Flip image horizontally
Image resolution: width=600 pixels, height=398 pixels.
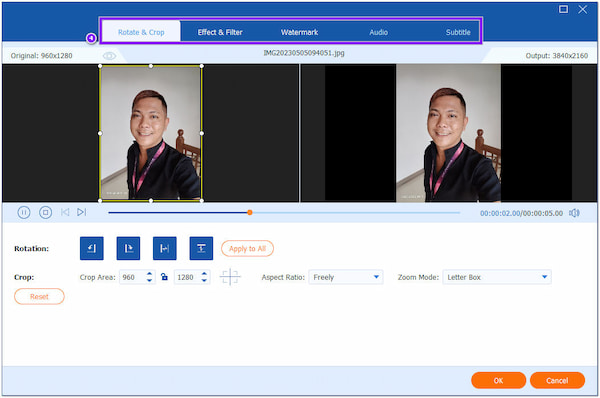point(165,248)
